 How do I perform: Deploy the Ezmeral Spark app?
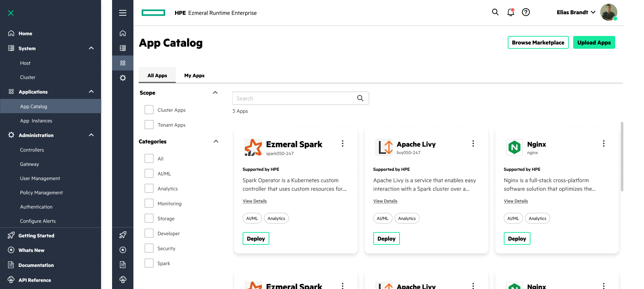[256, 238]
